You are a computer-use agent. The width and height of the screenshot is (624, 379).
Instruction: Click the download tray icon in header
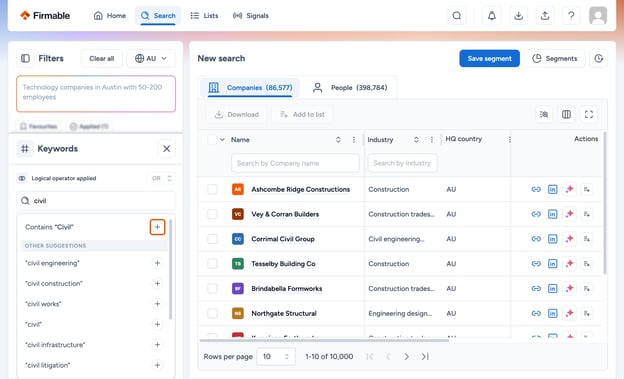coord(518,16)
